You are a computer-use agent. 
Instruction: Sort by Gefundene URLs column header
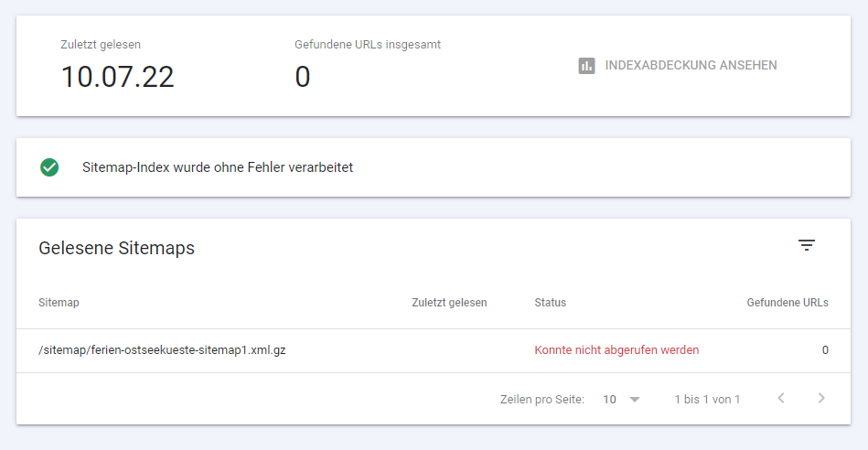pyautogui.click(x=788, y=303)
